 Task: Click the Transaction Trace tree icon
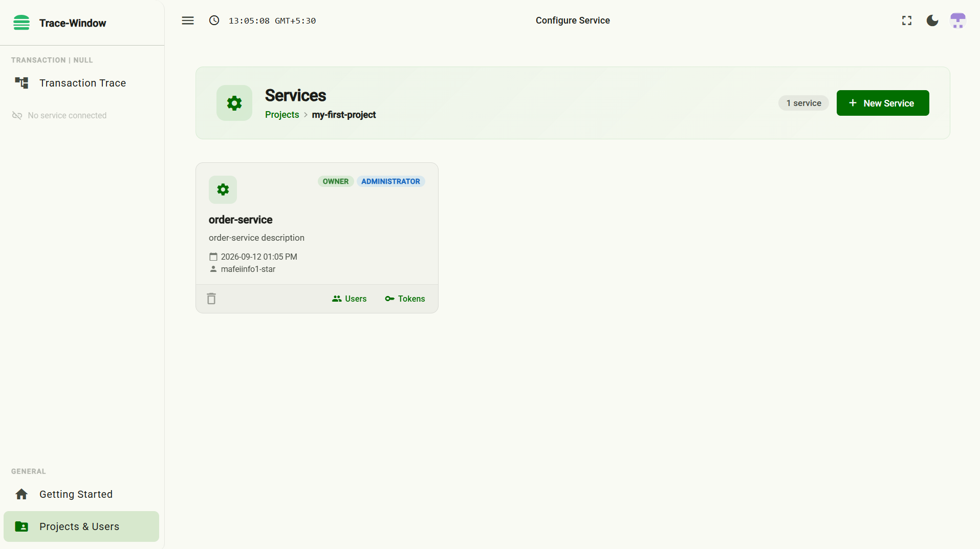click(21, 83)
